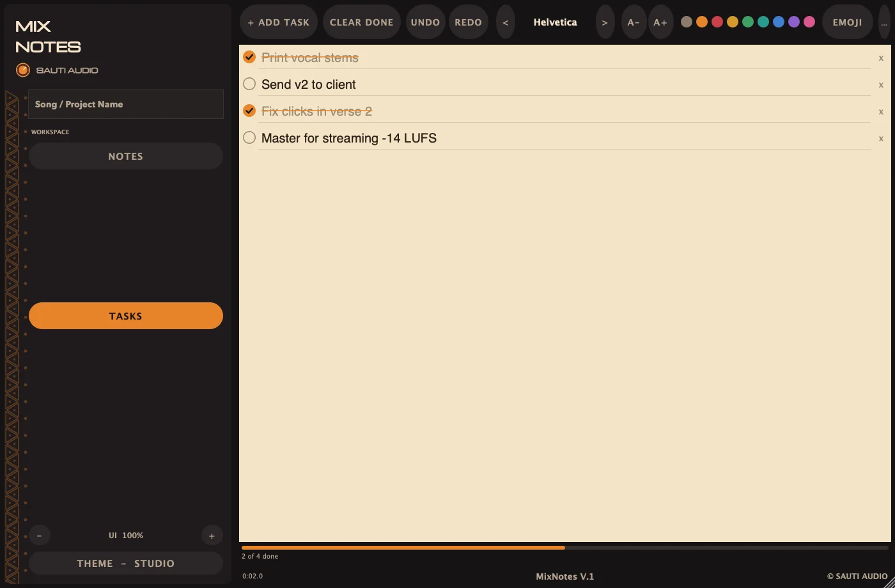This screenshot has height=588, width=895.
Task: Remove the 'Send v2 to client' task
Action: pos(881,85)
